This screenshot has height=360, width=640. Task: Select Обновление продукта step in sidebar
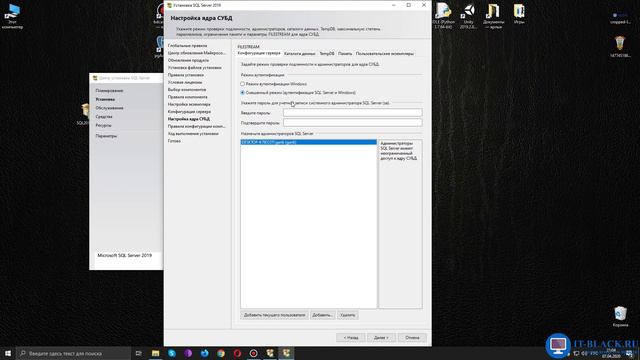[x=188, y=60]
